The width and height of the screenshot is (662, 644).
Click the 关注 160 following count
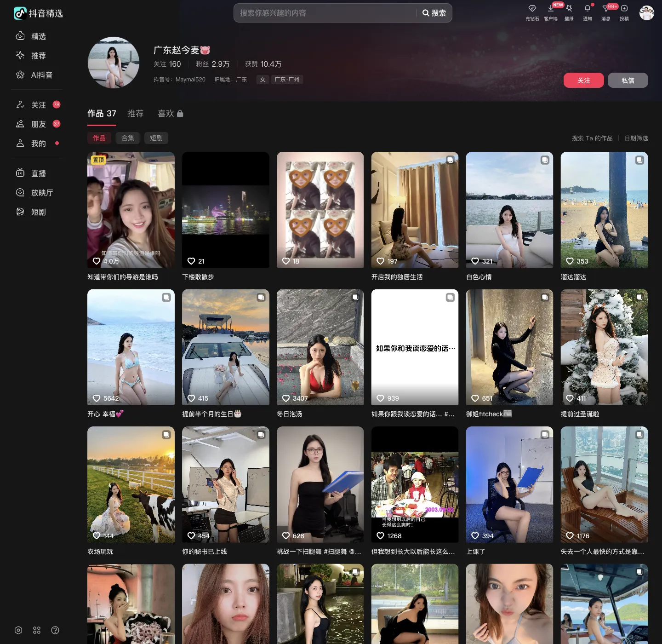point(167,64)
